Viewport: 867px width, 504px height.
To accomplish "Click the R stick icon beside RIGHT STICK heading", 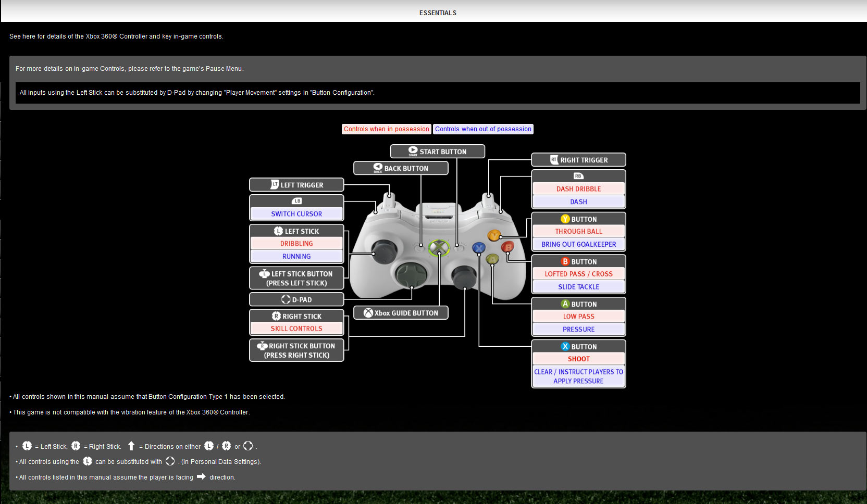I will coord(277,316).
